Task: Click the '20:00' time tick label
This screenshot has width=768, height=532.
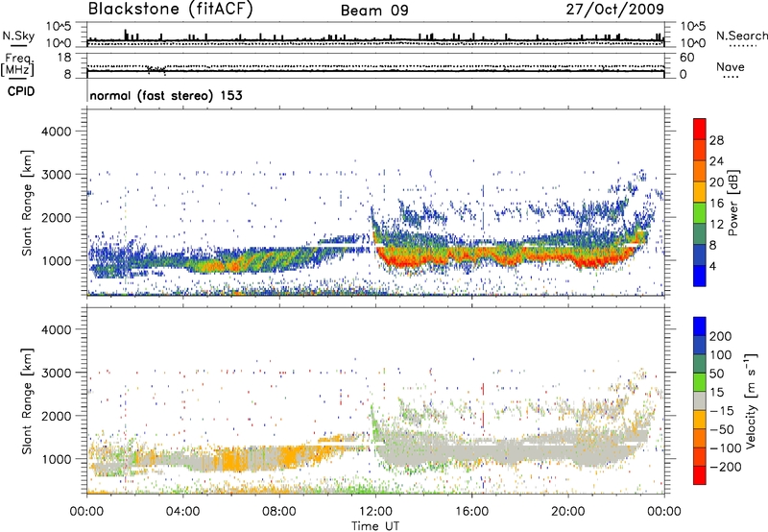Action: click(x=568, y=512)
